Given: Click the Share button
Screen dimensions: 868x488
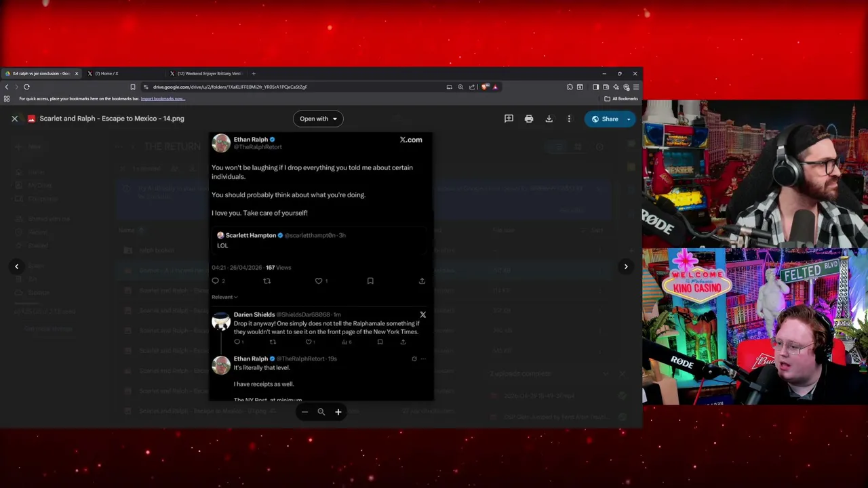Looking at the screenshot, I should [x=604, y=119].
